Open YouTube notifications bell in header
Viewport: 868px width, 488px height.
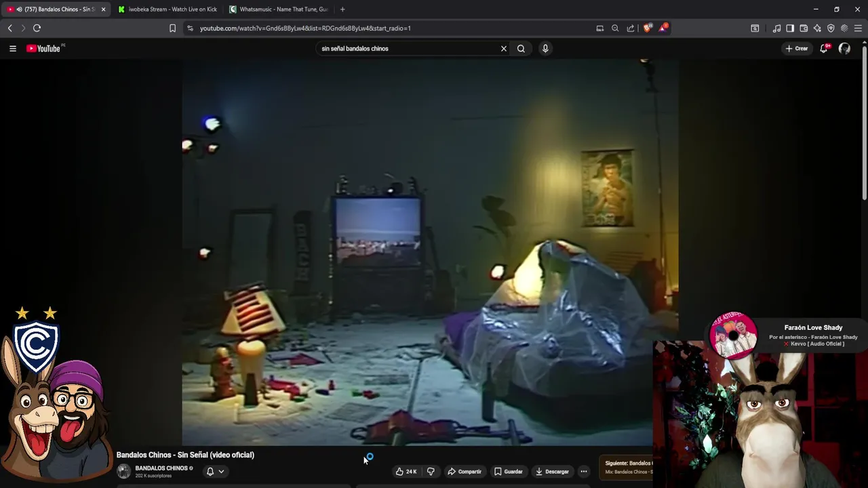[x=824, y=48]
